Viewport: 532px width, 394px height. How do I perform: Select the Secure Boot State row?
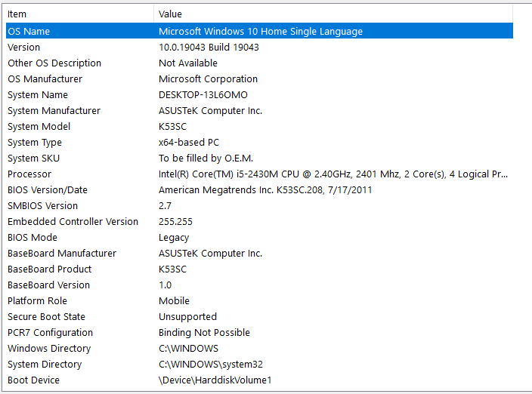tap(259, 317)
